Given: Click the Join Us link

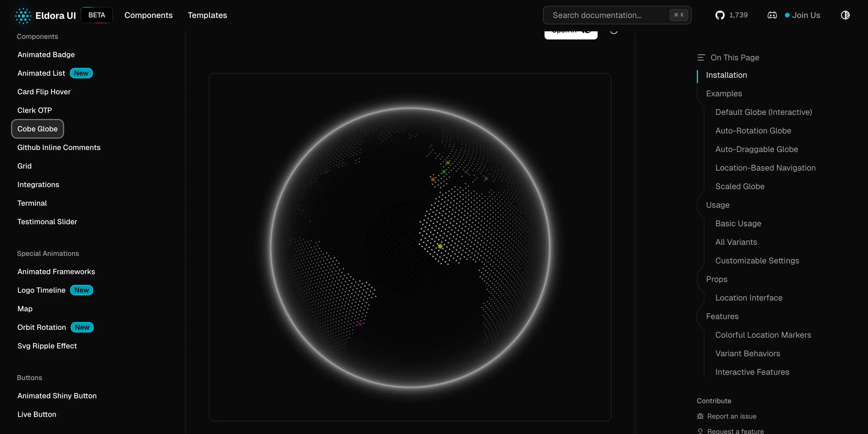Looking at the screenshot, I should (x=806, y=15).
